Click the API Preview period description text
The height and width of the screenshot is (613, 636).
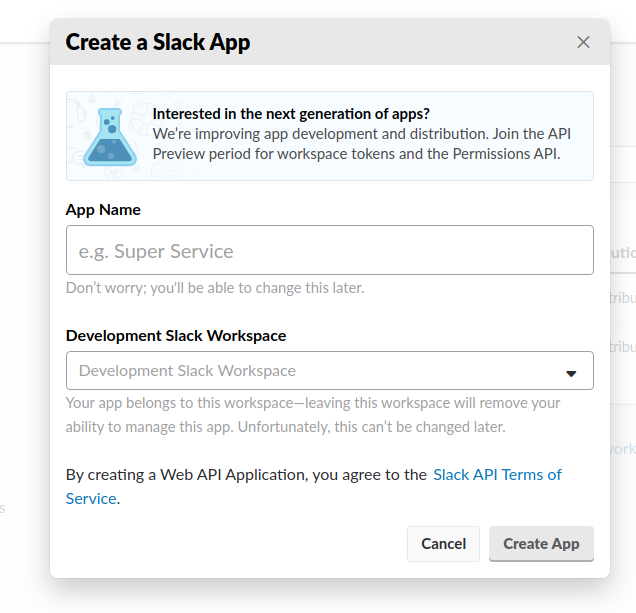361,144
